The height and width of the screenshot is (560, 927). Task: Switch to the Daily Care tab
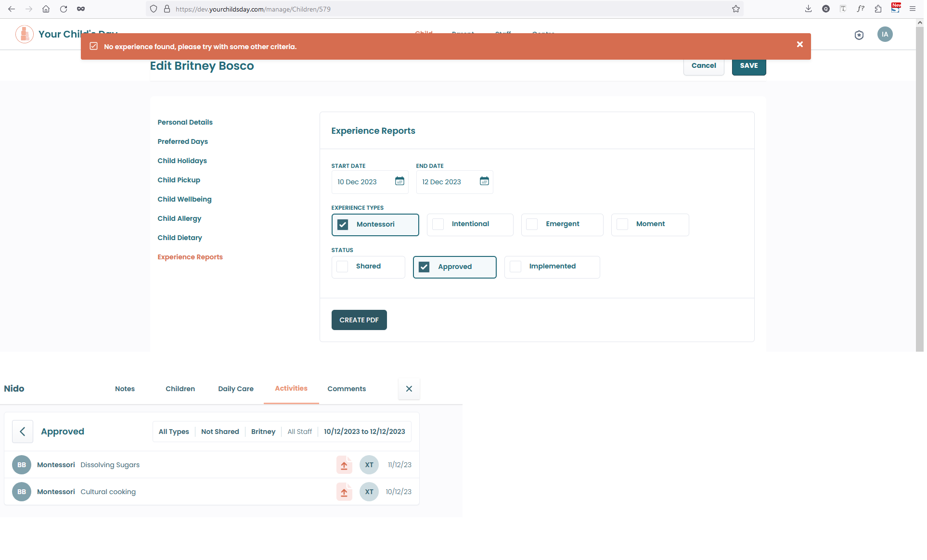click(x=235, y=389)
